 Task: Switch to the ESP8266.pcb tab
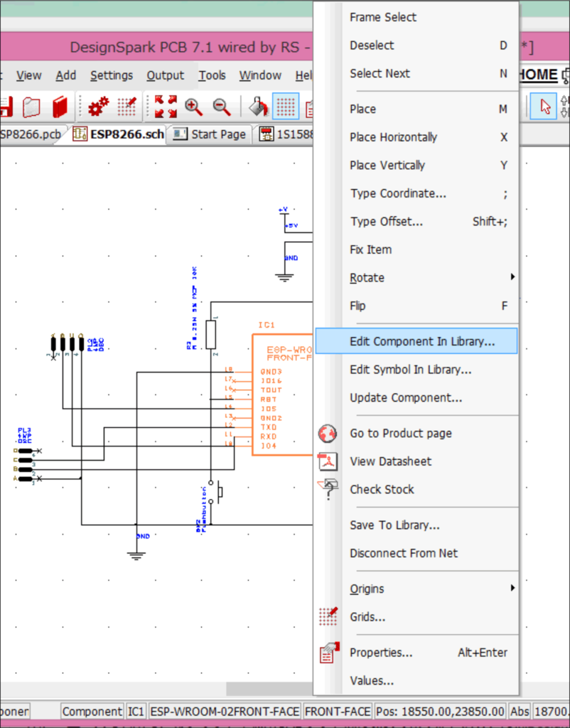pyautogui.click(x=31, y=134)
